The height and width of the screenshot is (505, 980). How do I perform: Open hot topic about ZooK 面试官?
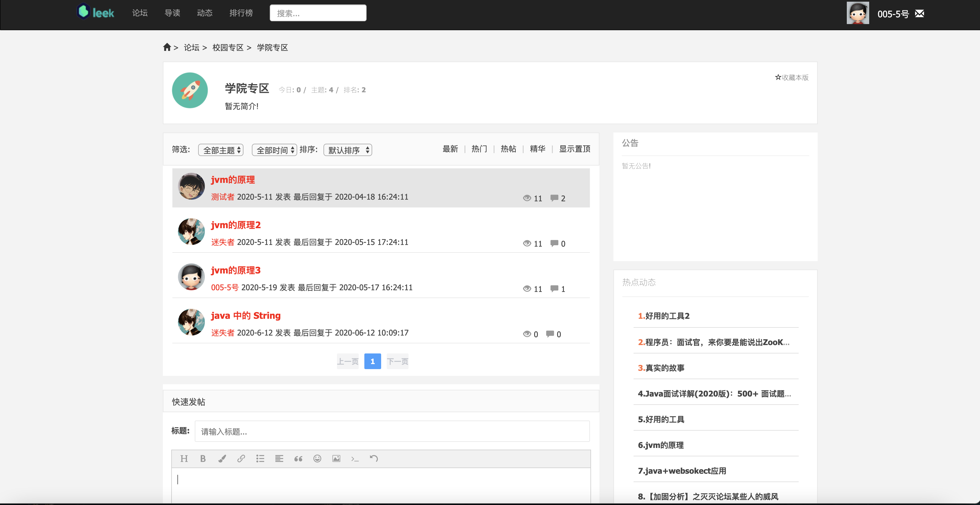click(x=714, y=342)
